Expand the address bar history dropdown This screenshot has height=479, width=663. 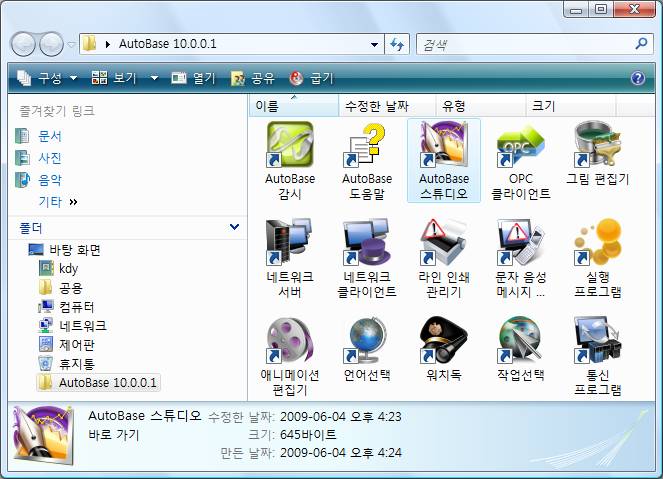(x=374, y=44)
